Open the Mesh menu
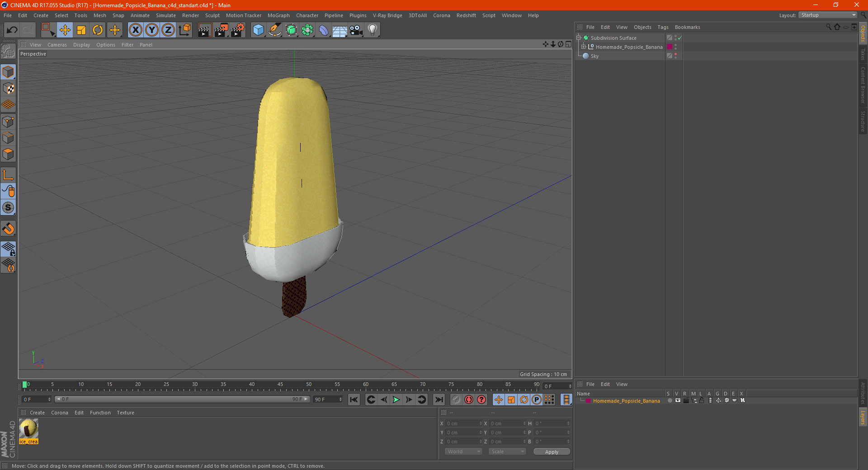868x470 pixels. point(99,15)
